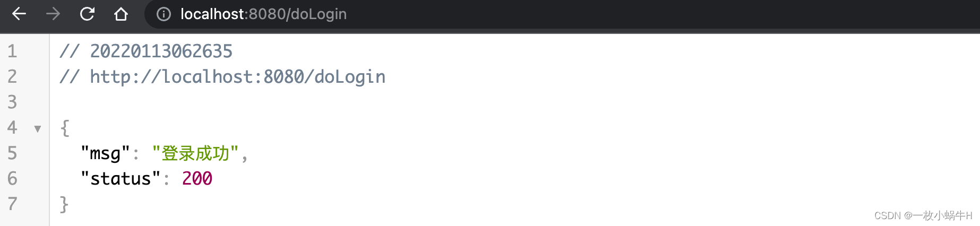Click the browser forward arrow
The image size is (980, 226).
click(53, 14)
